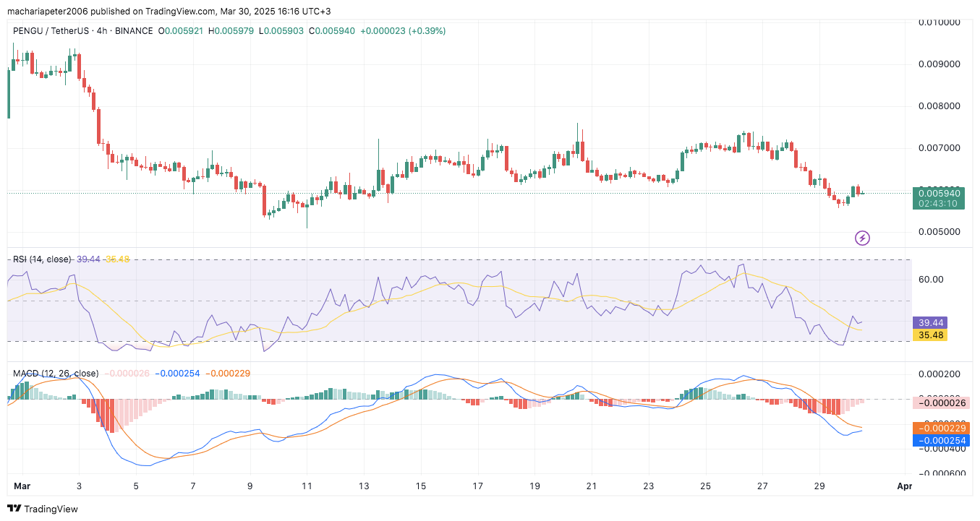Click the MACD (12, 26, close) indicator legend
This screenshot has height=521, width=980.
[56, 374]
